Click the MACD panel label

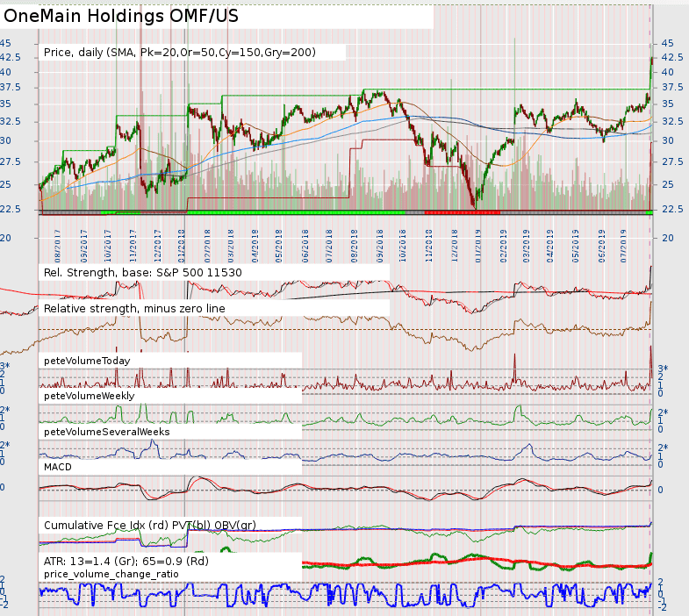tap(58, 467)
